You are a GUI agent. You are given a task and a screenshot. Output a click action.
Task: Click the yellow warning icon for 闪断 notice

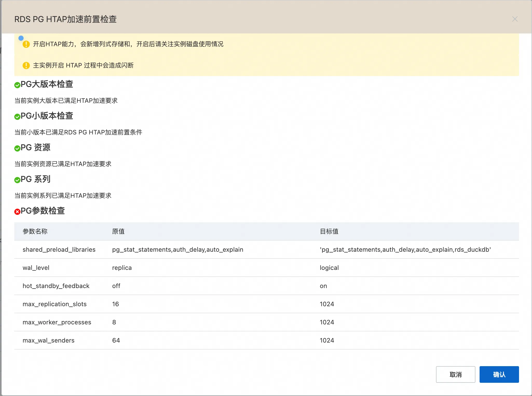(26, 65)
